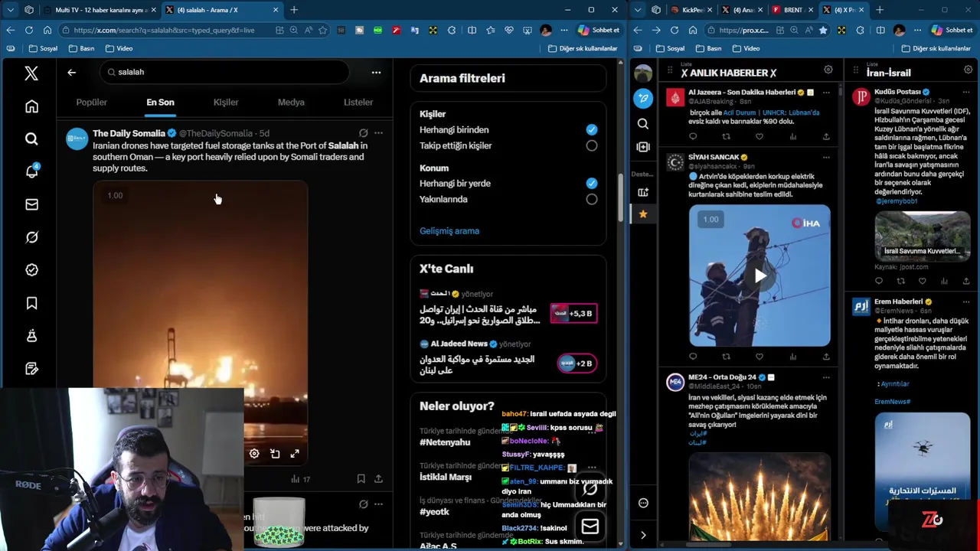Viewport: 980px width, 551px height.
Task: Switch to Popüler search tab
Action: [x=91, y=102]
